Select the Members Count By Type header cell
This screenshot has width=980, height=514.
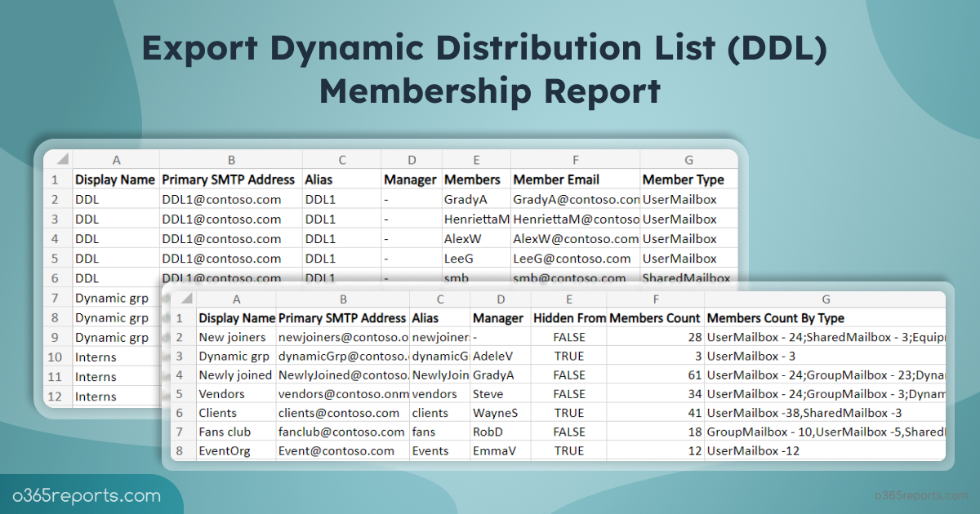(825, 318)
